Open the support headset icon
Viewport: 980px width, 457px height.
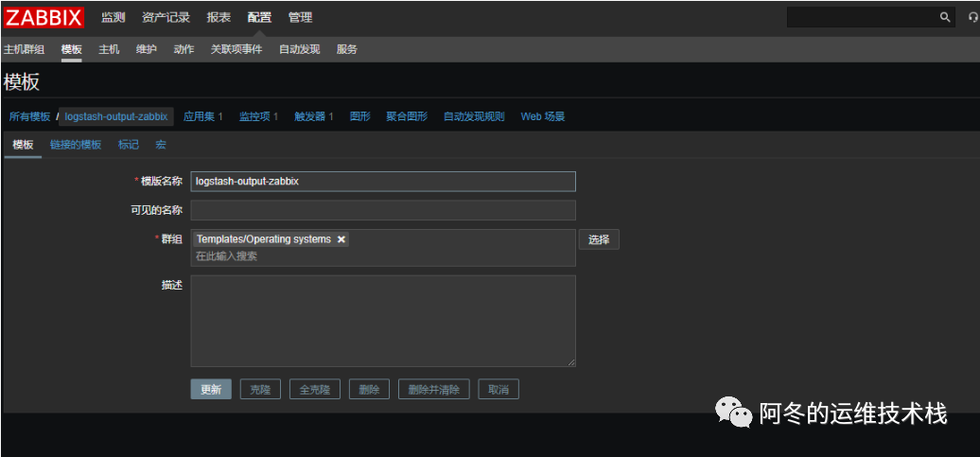click(972, 18)
